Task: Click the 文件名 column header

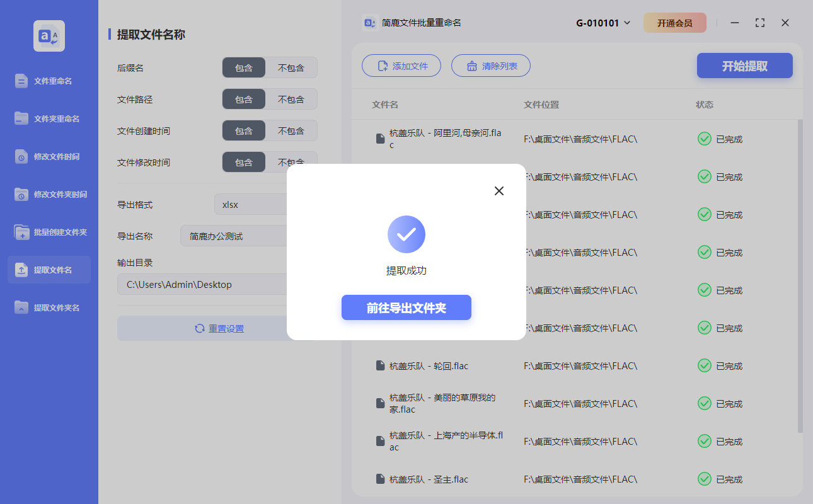Action: 385,105
